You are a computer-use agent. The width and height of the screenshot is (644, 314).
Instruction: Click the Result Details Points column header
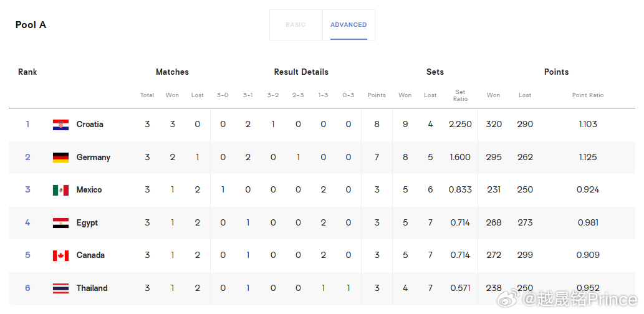(x=377, y=95)
